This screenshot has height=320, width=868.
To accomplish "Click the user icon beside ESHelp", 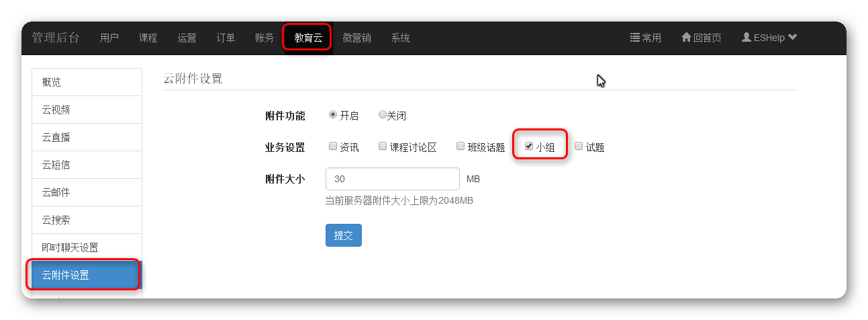I will [746, 38].
